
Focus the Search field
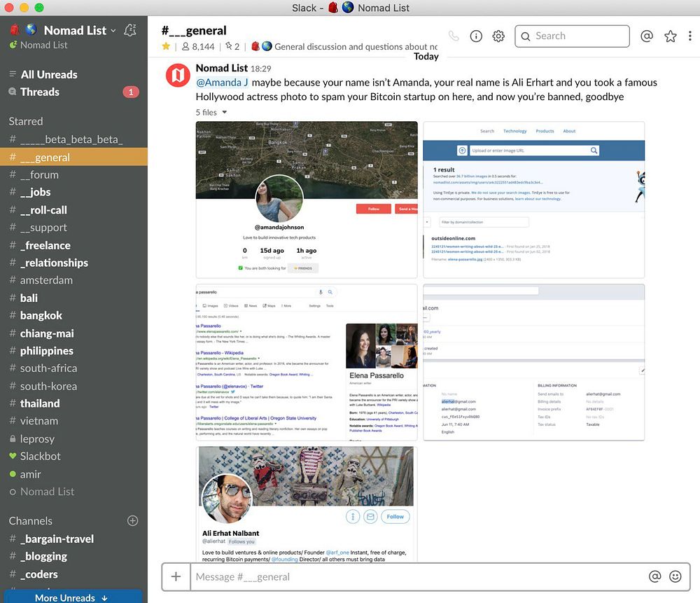(572, 36)
